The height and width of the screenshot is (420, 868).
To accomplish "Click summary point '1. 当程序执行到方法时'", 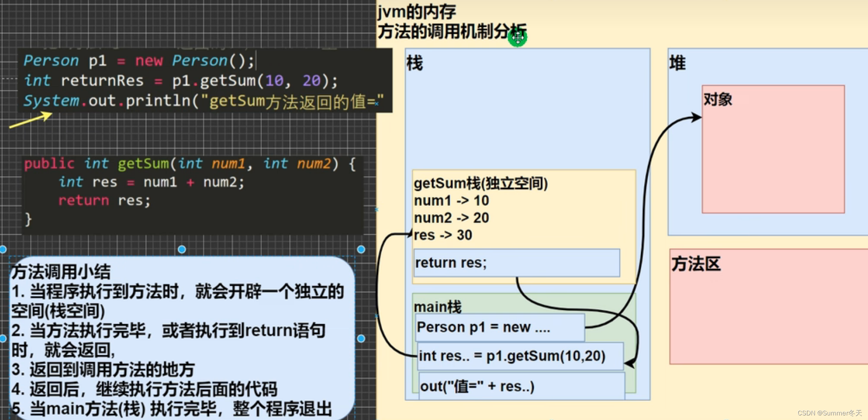I will point(177,301).
